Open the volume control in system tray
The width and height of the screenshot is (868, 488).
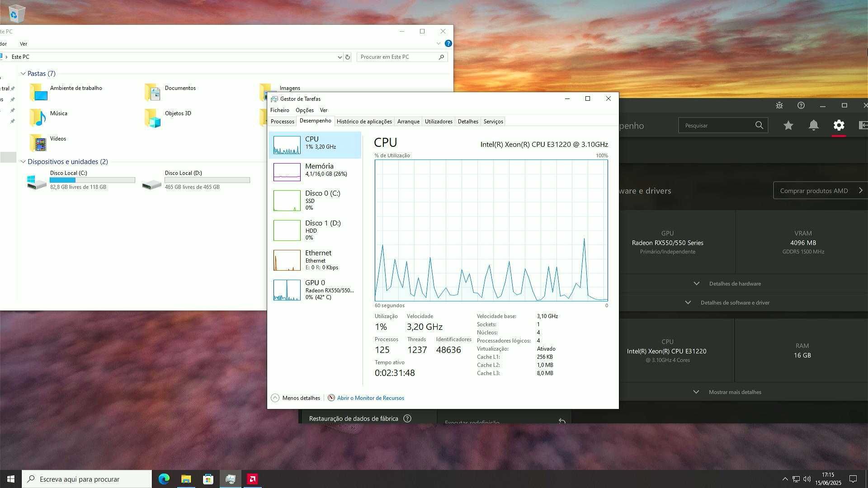click(x=807, y=479)
